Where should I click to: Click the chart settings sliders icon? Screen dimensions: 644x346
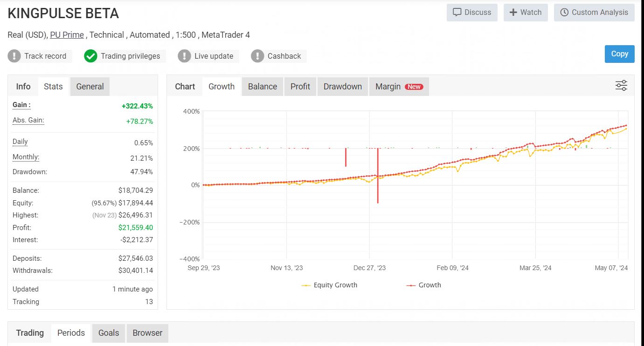(621, 86)
